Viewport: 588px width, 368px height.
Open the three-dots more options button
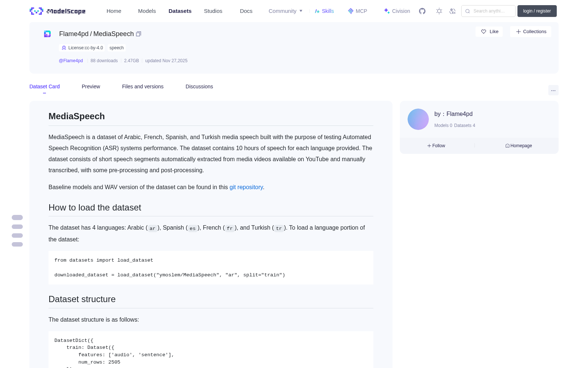click(553, 90)
